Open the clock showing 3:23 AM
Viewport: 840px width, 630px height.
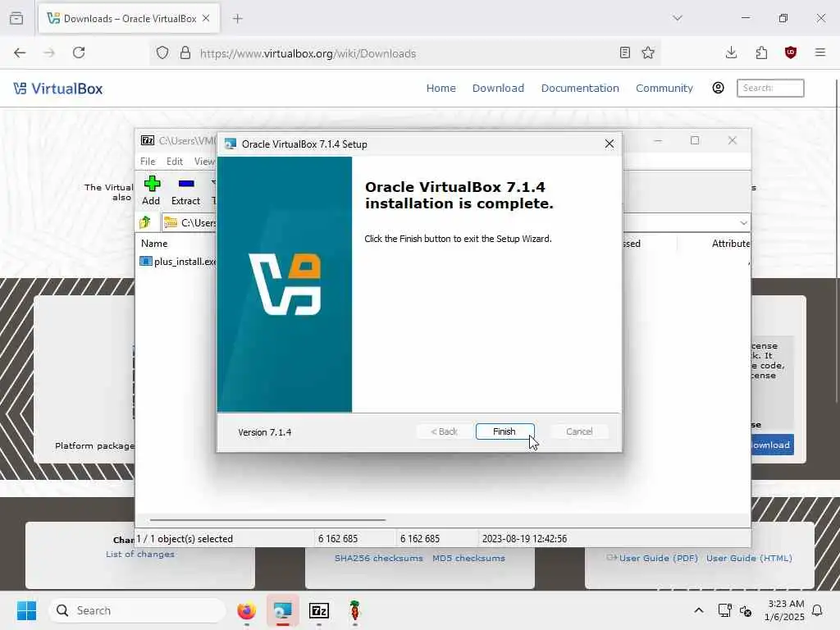point(785,610)
